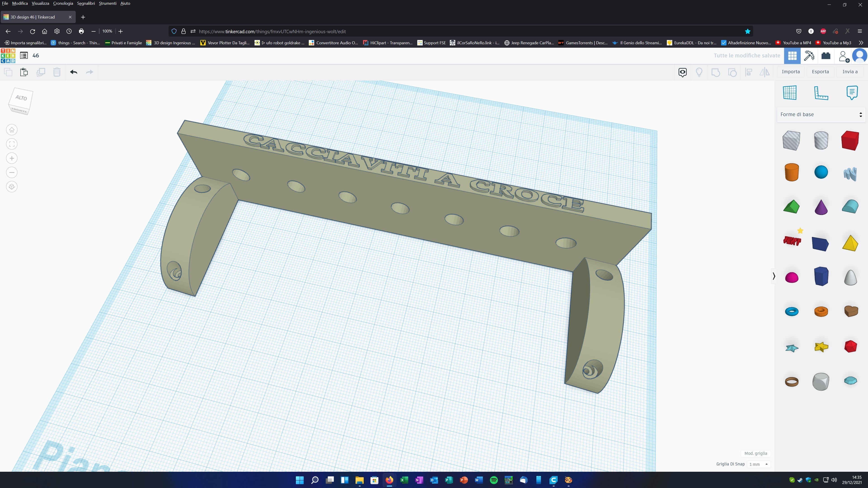Pick the scribble shape

coord(850,174)
